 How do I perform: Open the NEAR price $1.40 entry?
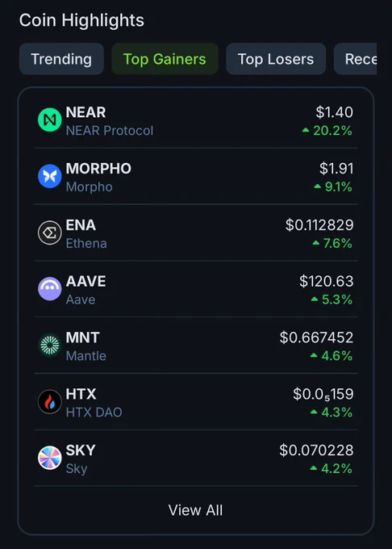pos(334,112)
